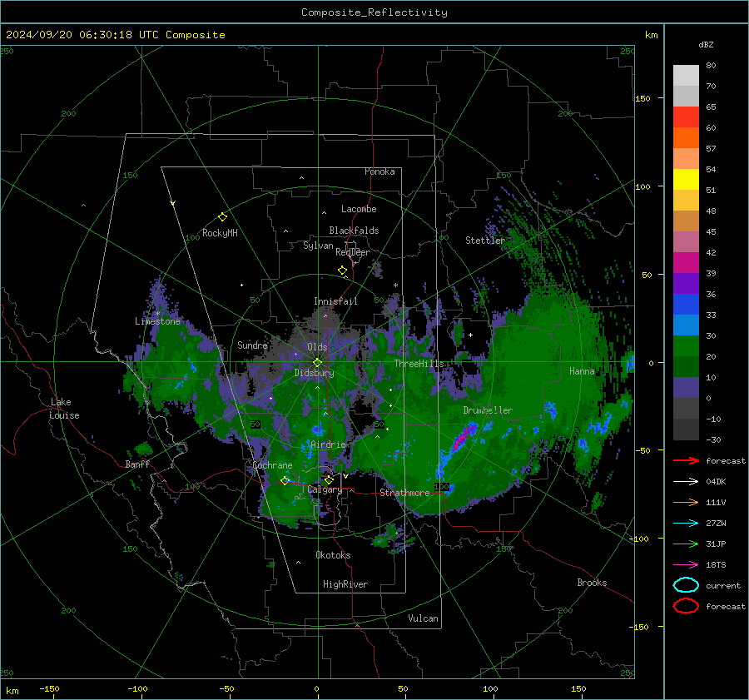Click the cyan current ellipse icon
The width and height of the screenshot is (749, 700).
point(686,585)
